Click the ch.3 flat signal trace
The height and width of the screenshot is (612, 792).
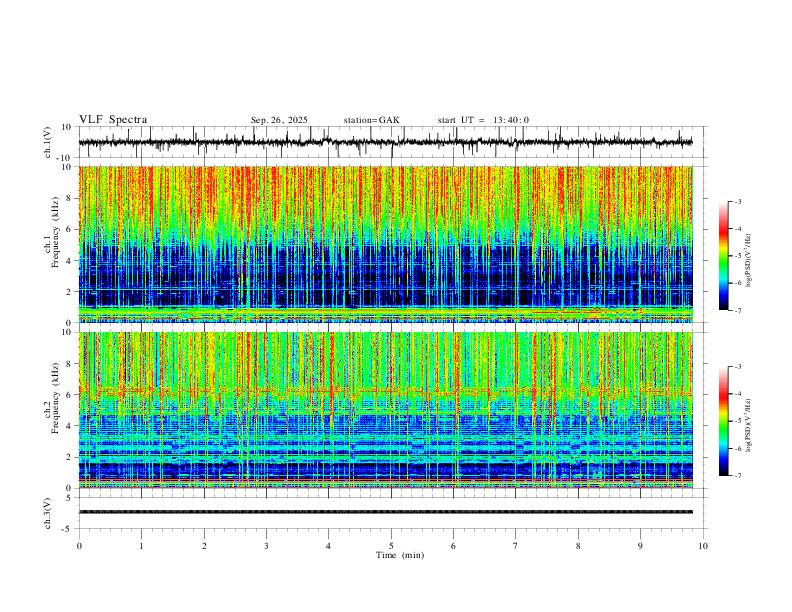[385, 512]
